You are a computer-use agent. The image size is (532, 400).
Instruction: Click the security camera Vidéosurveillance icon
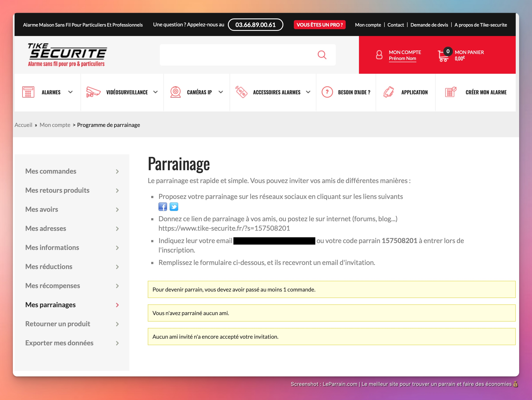(93, 92)
